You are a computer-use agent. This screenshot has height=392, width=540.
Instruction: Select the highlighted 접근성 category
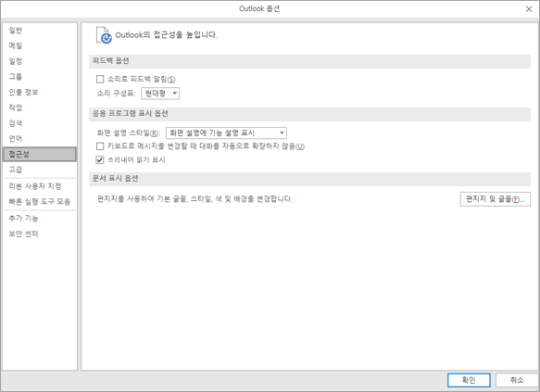pyautogui.click(x=39, y=155)
